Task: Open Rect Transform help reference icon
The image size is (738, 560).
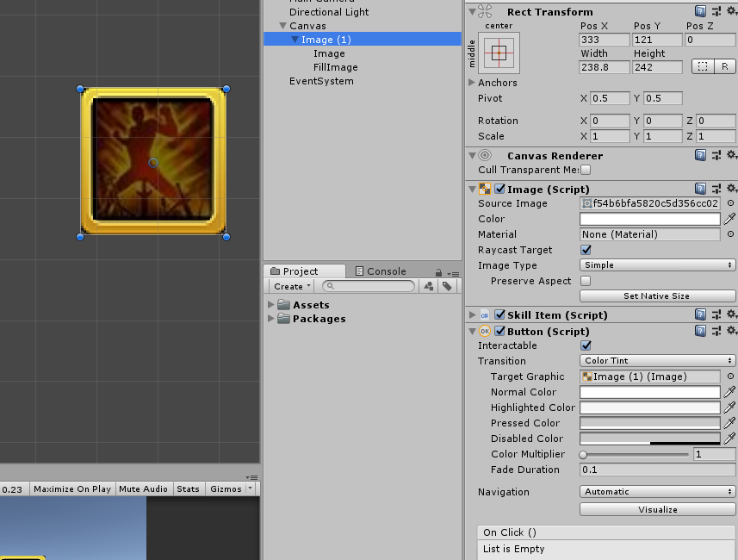Action: pyautogui.click(x=700, y=11)
